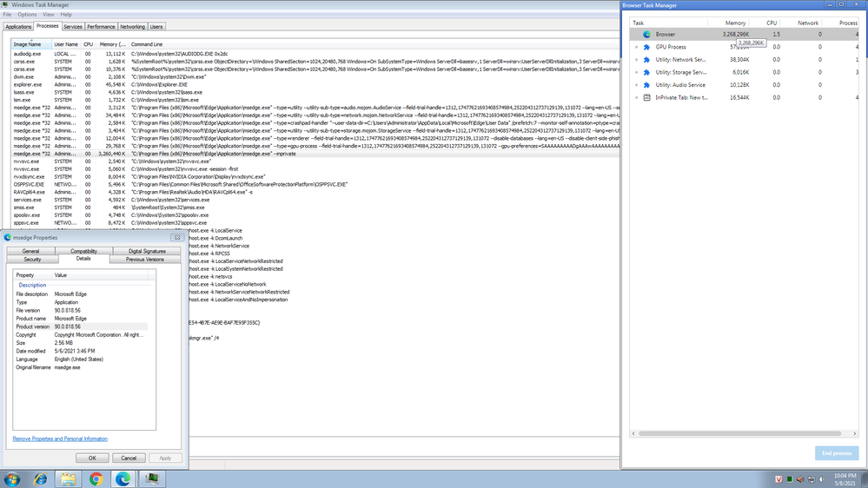Click Cancel in msedge Properties

pyautogui.click(x=129, y=458)
